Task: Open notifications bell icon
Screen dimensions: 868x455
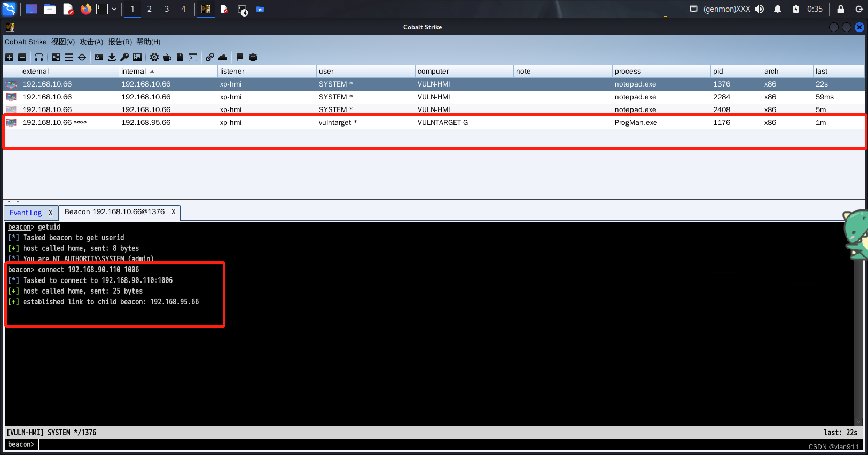Action: click(x=778, y=9)
